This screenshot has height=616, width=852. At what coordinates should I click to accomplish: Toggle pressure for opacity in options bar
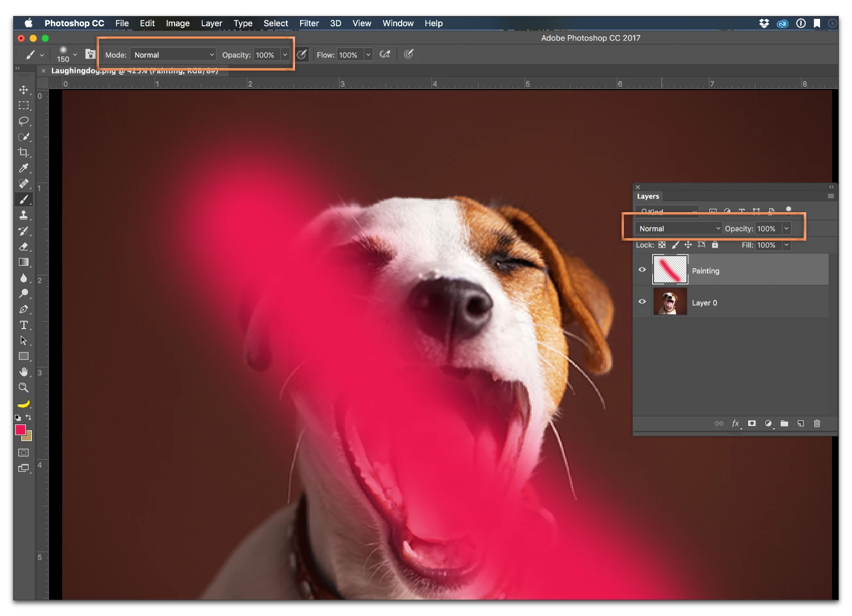(302, 55)
